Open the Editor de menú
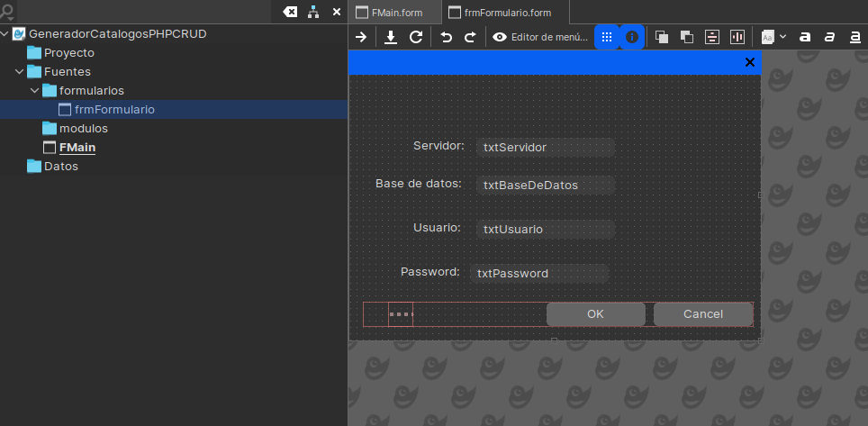This screenshot has width=868, height=426. [x=538, y=37]
